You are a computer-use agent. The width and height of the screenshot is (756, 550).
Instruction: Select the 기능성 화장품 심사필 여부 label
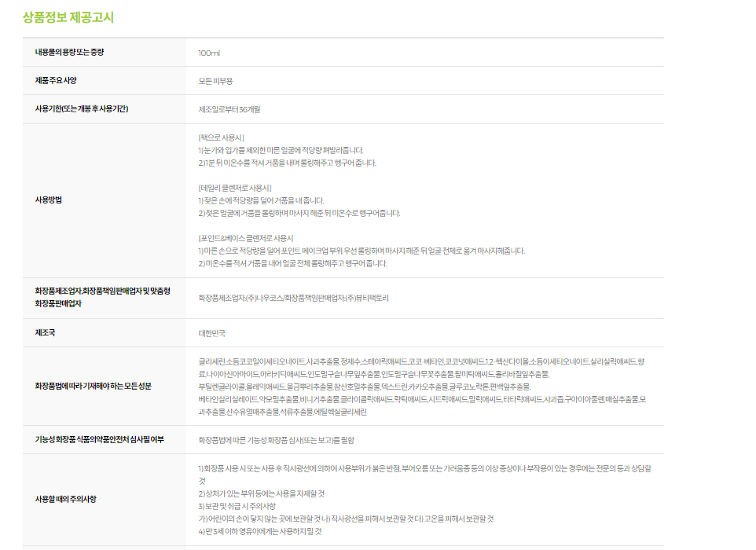[100, 439]
